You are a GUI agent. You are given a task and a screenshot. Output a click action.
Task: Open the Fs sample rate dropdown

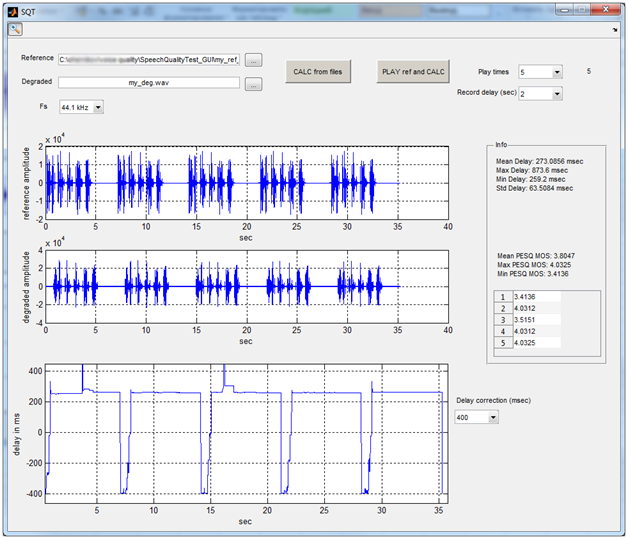[97, 107]
